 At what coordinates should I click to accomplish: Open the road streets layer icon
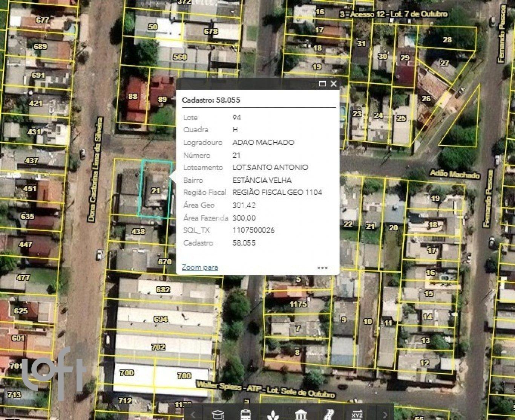click(x=328, y=415)
